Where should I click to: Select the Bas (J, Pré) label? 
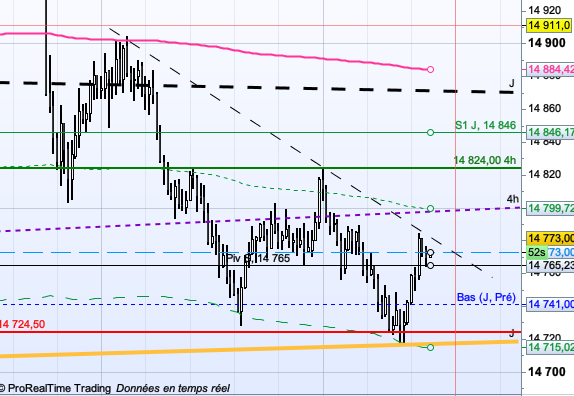[x=486, y=297]
